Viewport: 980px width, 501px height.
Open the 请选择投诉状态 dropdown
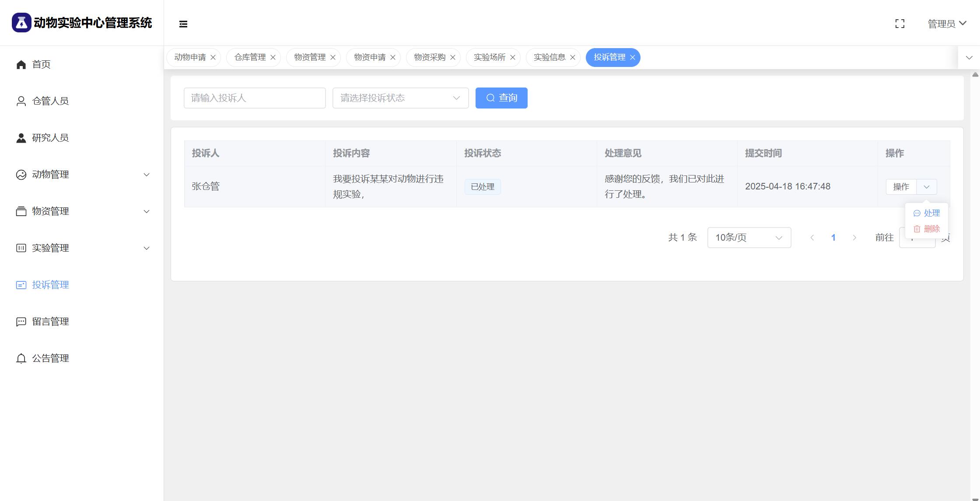(400, 98)
